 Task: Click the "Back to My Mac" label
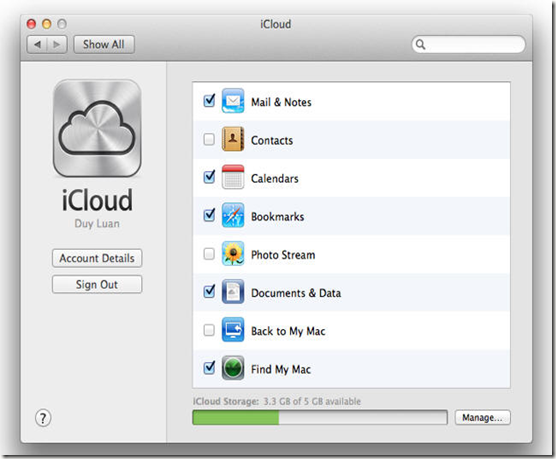tap(288, 331)
